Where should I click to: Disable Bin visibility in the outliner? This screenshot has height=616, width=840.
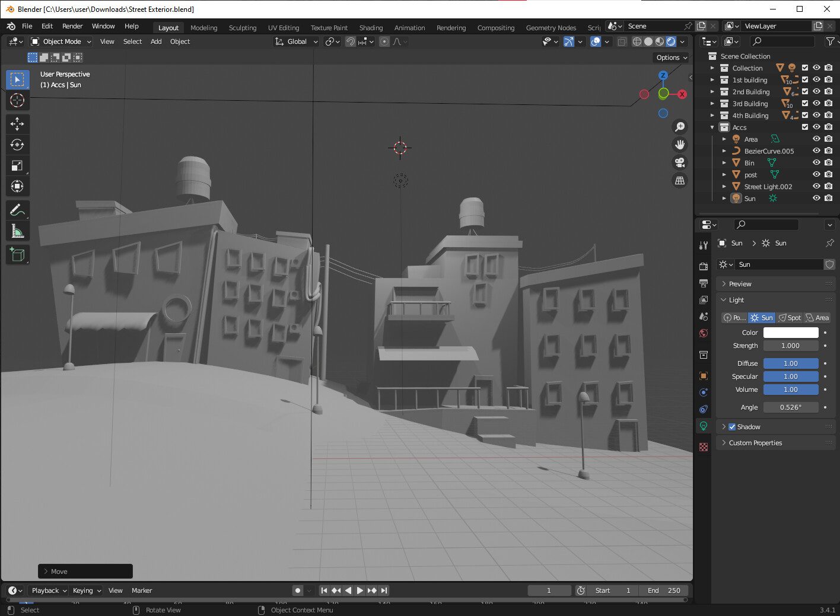(816, 162)
